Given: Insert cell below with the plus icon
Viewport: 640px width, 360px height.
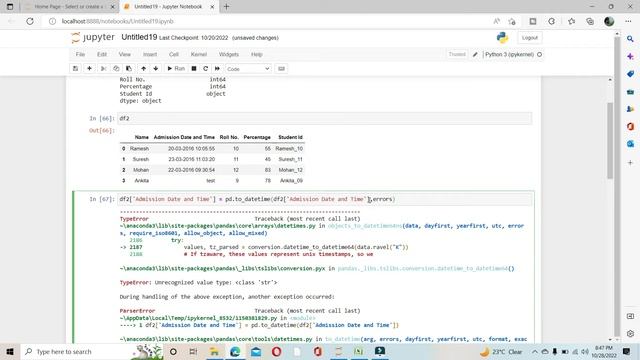Looking at the screenshot, I should coord(89,69).
